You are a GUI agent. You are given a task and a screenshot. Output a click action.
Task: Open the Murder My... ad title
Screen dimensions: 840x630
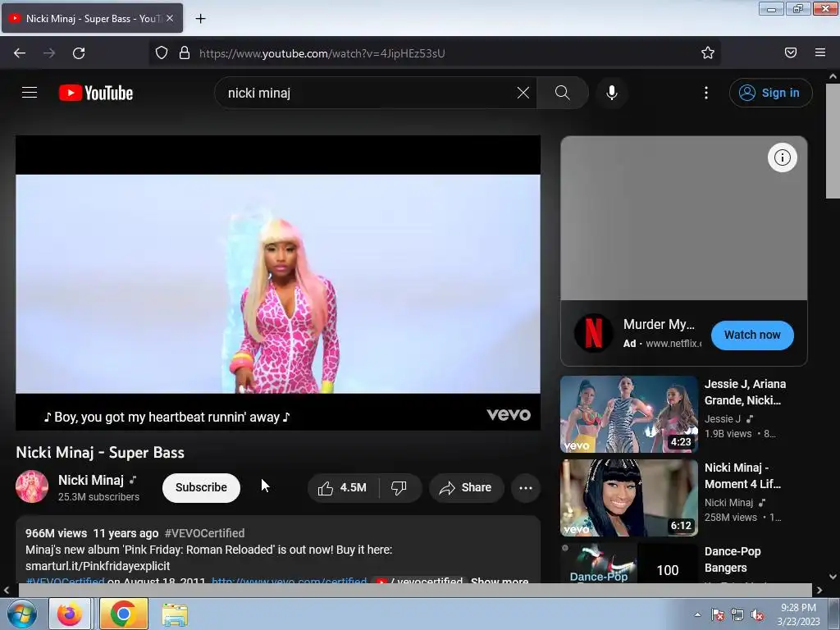tap(659, 325)
